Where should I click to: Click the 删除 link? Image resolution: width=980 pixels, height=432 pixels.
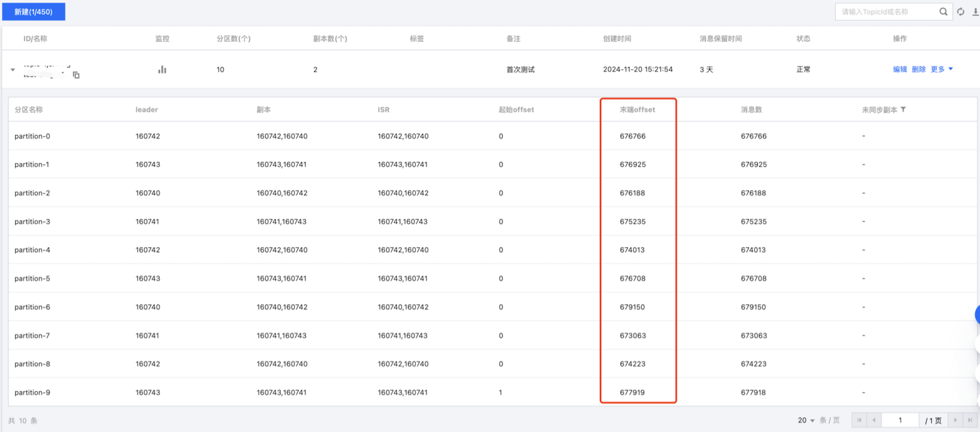(918, 69)
